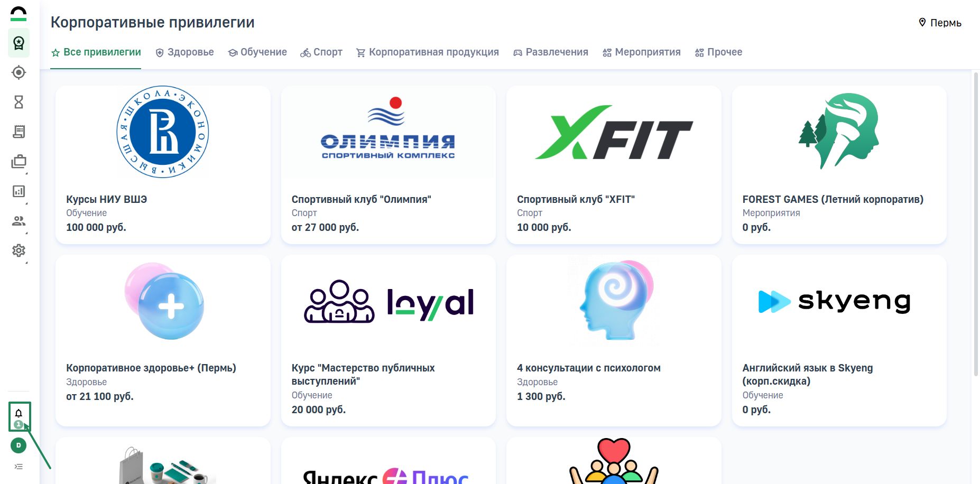Image resolution: width=980 pixels, height=484 pixels.
Task: Open the Курсы НИУ ВШЭ card
Action: point(163,165)
